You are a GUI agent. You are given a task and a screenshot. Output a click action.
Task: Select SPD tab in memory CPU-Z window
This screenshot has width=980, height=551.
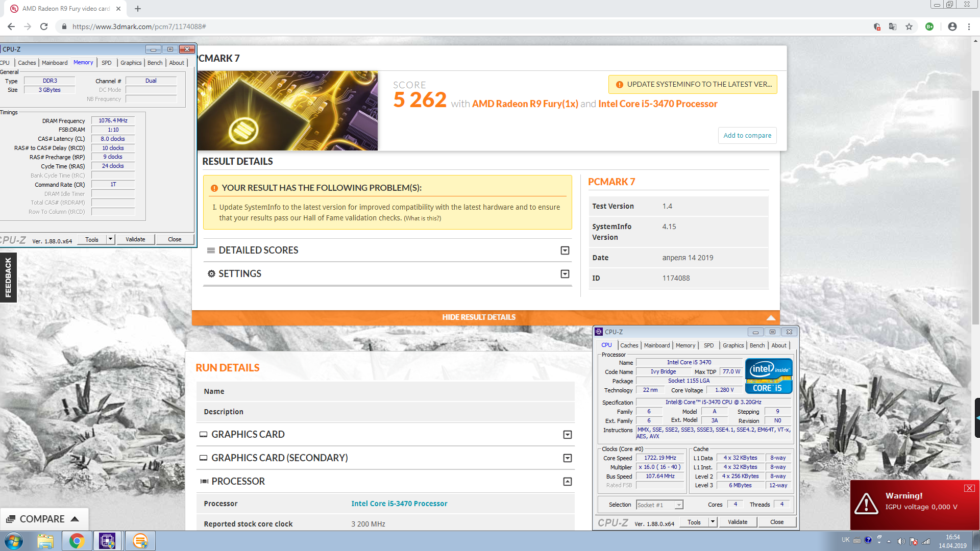(106, 63)
